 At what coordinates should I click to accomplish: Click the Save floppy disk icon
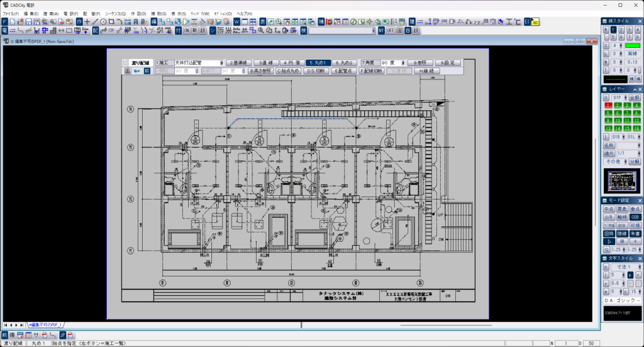point(29,21)
